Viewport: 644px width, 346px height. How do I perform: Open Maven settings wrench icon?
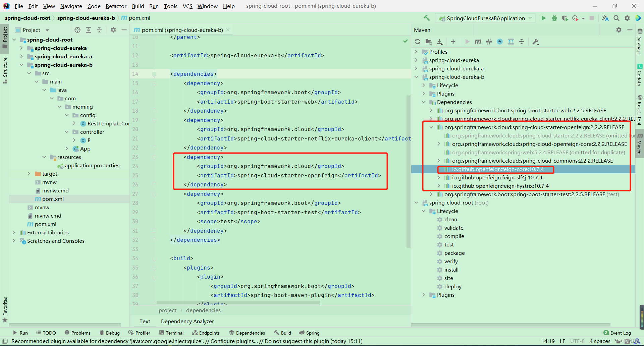tap(536, 42)
